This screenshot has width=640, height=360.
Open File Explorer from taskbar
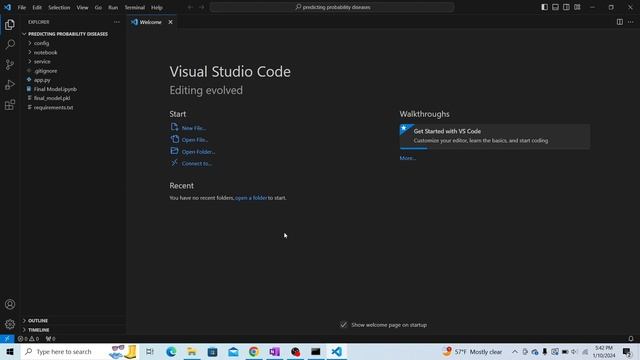[192, 351]
